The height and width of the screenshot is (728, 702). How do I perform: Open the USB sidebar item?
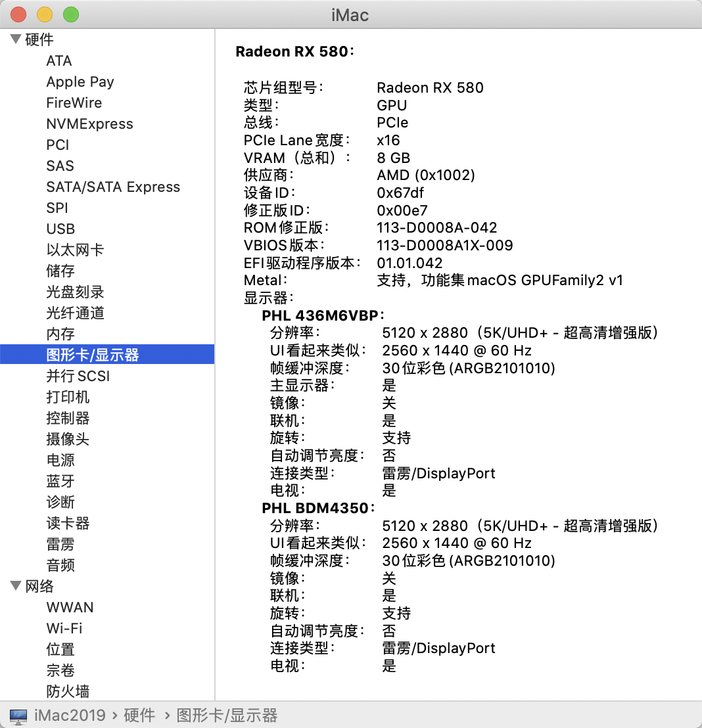coord(60,229)
